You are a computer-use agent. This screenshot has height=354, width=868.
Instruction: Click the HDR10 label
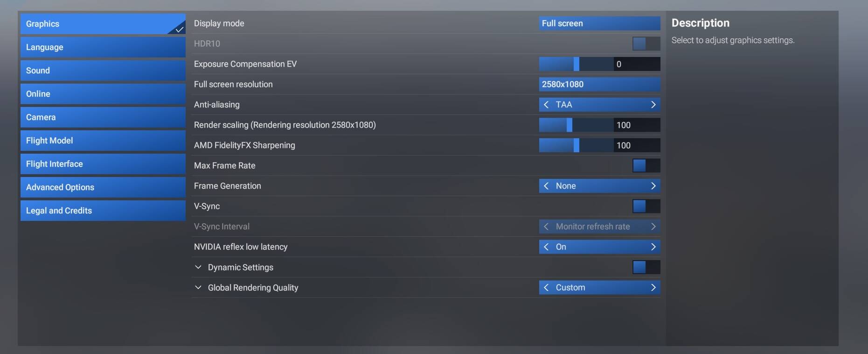click(207, 43)
